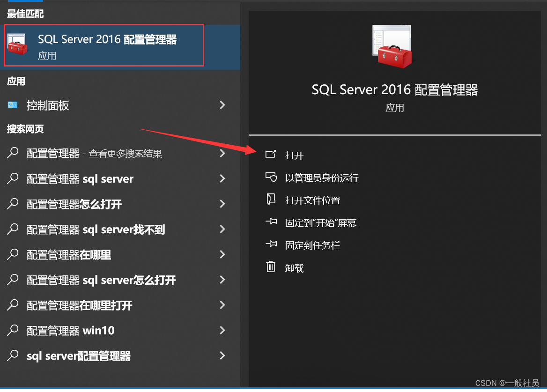This screenshot has height=392, width=547.
Task: Expand chevron for 配置管理器怎么打开
Action: [x=222, y=204]
